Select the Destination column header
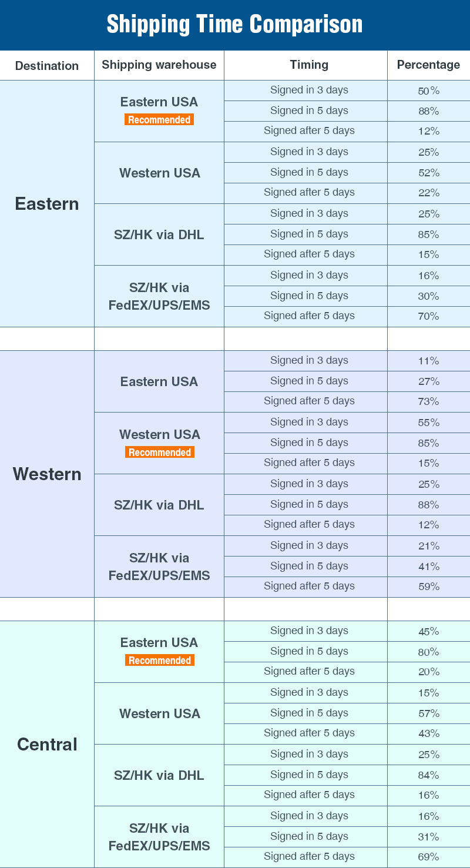The image size is (470, 868). (x=47, y=66)
